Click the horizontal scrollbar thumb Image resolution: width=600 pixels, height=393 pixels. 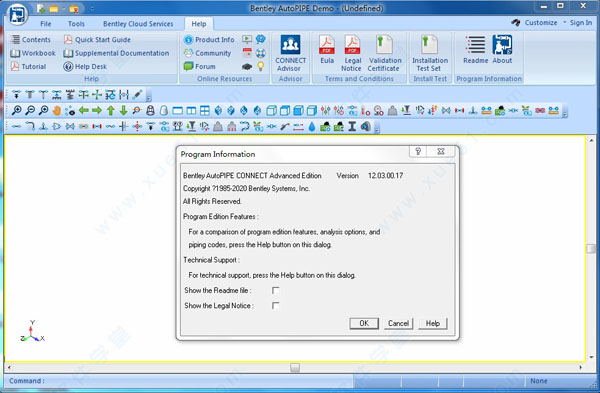pyautogui.click(x=295, y=367)
